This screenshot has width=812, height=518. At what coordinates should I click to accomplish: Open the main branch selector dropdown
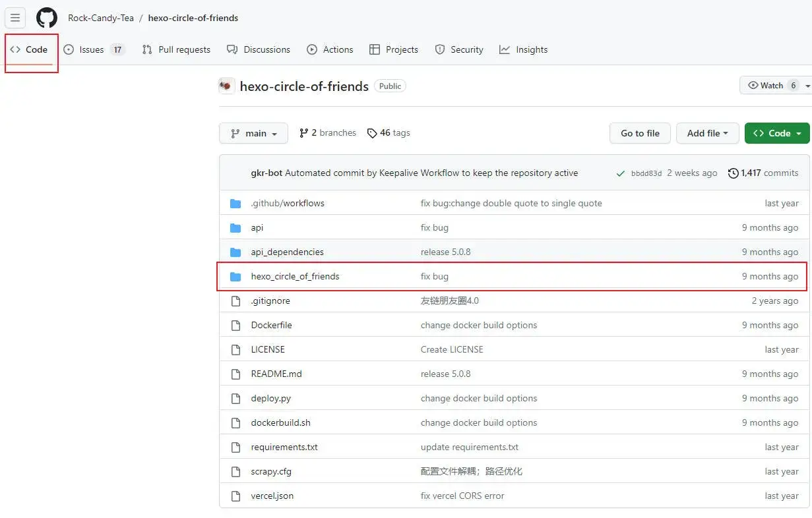pos(253,133)
